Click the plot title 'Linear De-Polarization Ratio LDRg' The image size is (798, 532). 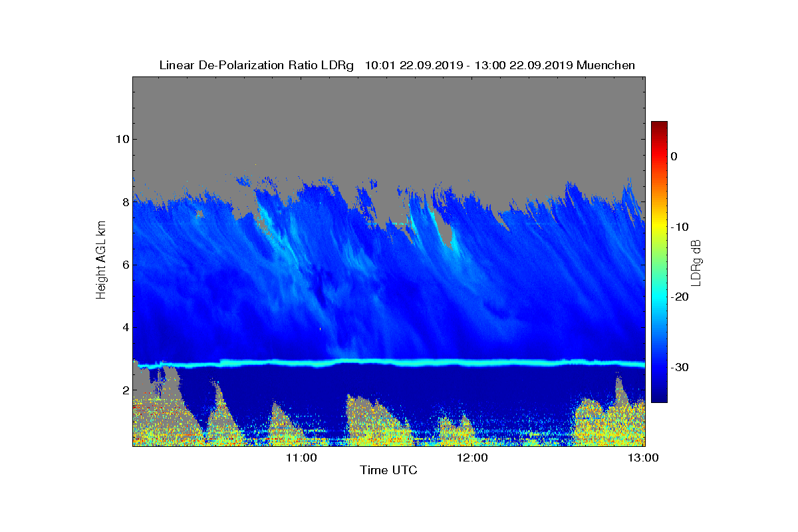[256, 65]
